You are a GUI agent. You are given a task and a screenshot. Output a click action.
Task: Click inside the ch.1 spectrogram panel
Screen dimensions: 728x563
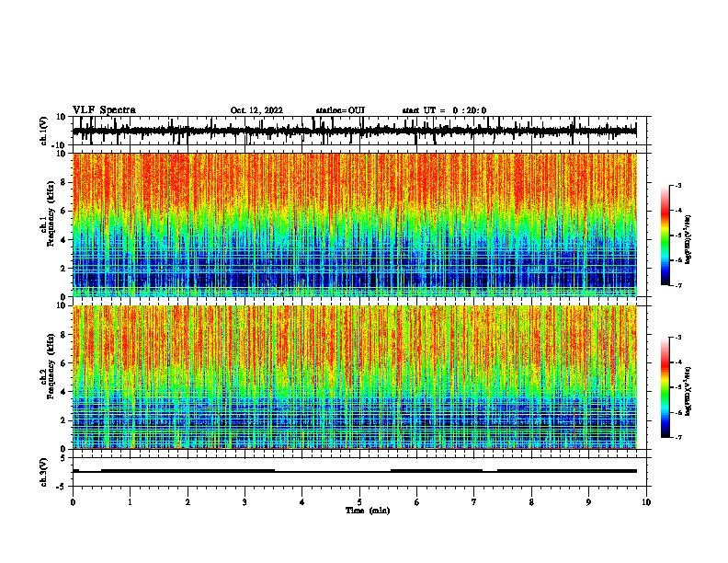[355, 224]
